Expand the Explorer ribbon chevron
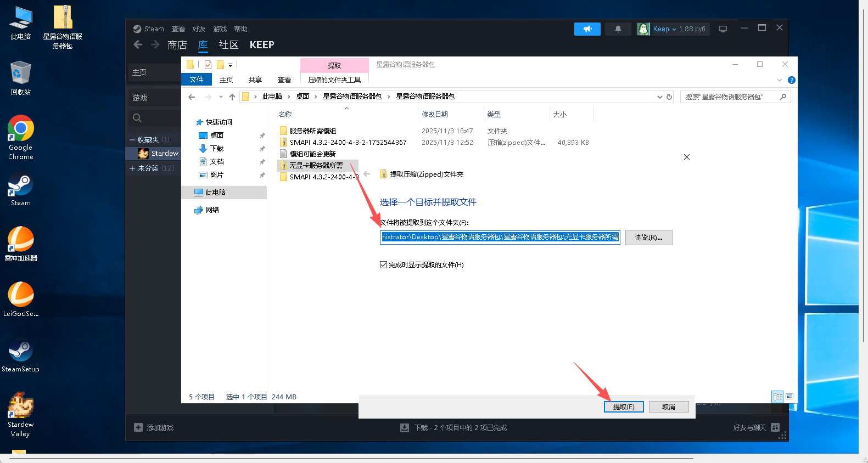 tap(779, 80)
